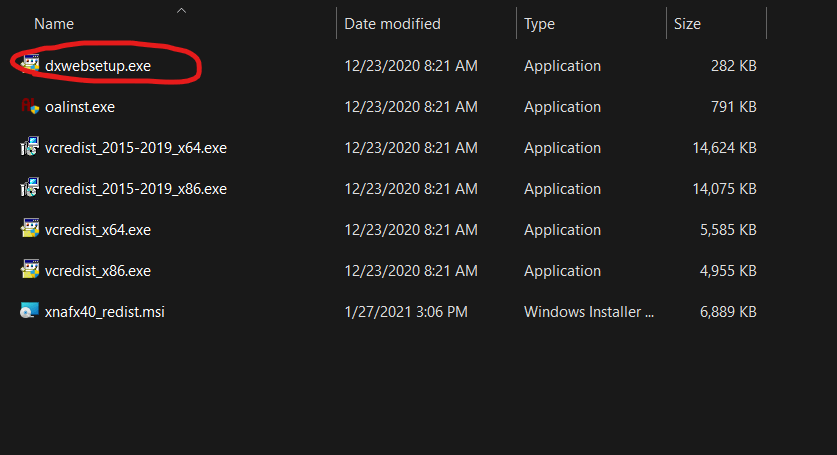Click the vcredist_2015-2019_x86.exe installer icon

pos(30,188)
